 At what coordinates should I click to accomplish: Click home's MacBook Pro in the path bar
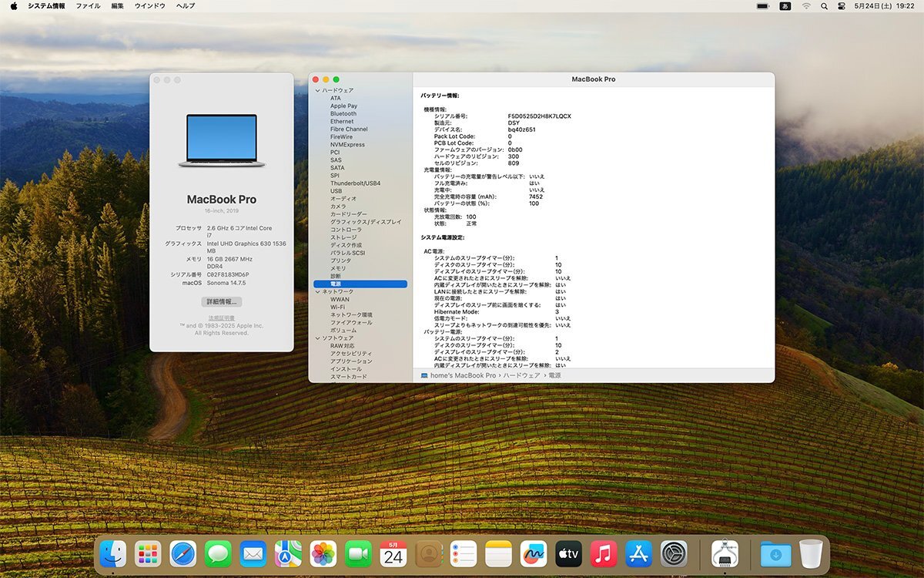coord(463,375)
